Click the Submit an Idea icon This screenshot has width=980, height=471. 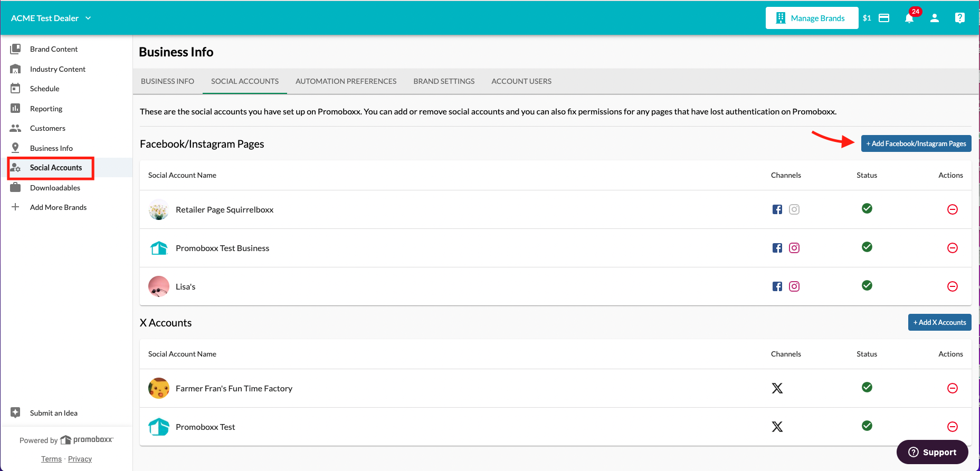[15, 412]
